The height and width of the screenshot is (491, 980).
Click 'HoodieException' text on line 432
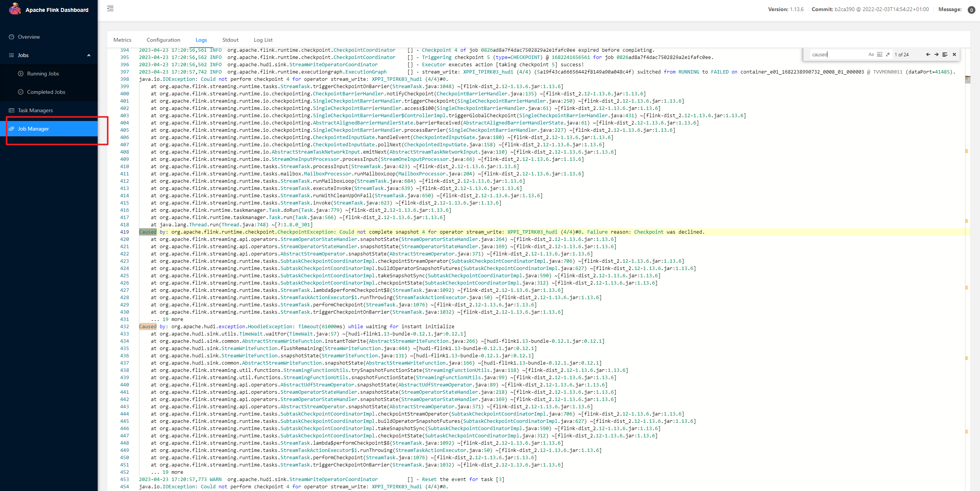(x=270, y=326)
